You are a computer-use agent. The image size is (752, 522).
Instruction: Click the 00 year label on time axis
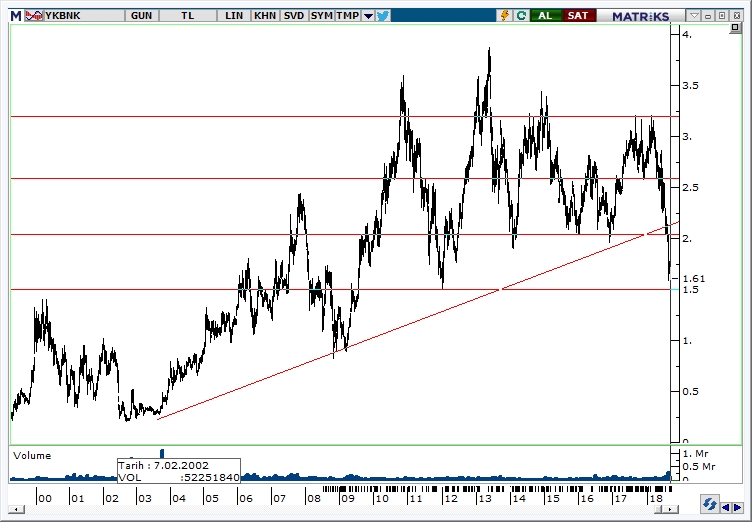tap(45, 498)
